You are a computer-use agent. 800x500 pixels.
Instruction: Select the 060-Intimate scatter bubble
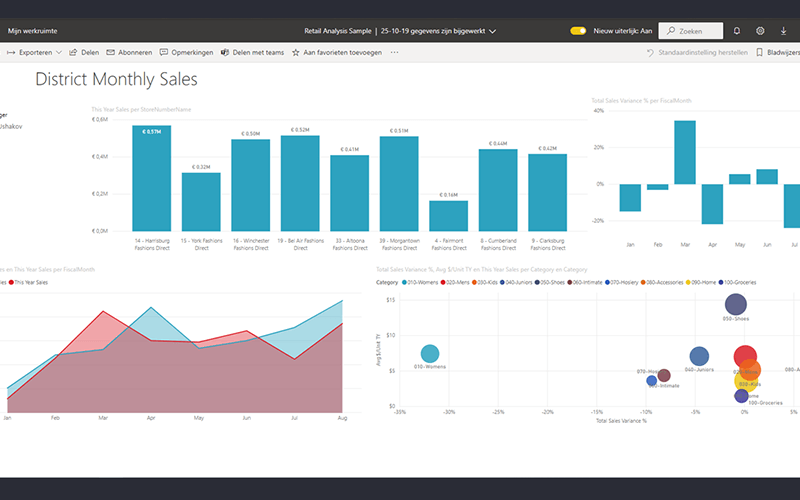click(664, 376)
